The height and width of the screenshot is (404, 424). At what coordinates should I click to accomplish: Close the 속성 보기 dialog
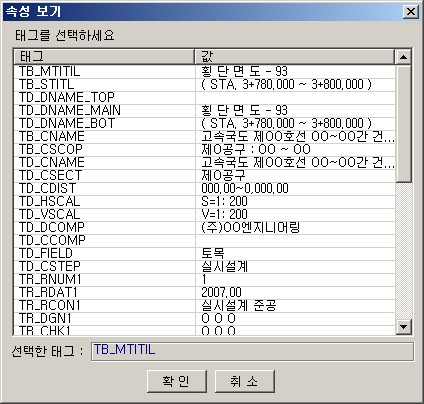(411, 12)
